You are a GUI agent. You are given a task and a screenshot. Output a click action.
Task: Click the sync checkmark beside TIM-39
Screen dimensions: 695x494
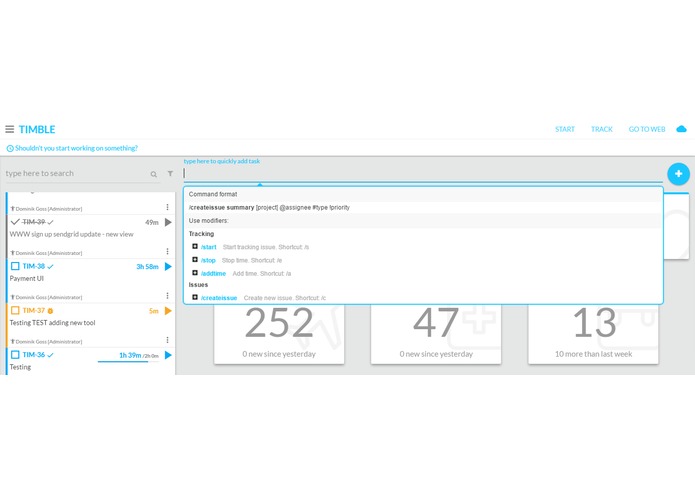tap(51, 222)
